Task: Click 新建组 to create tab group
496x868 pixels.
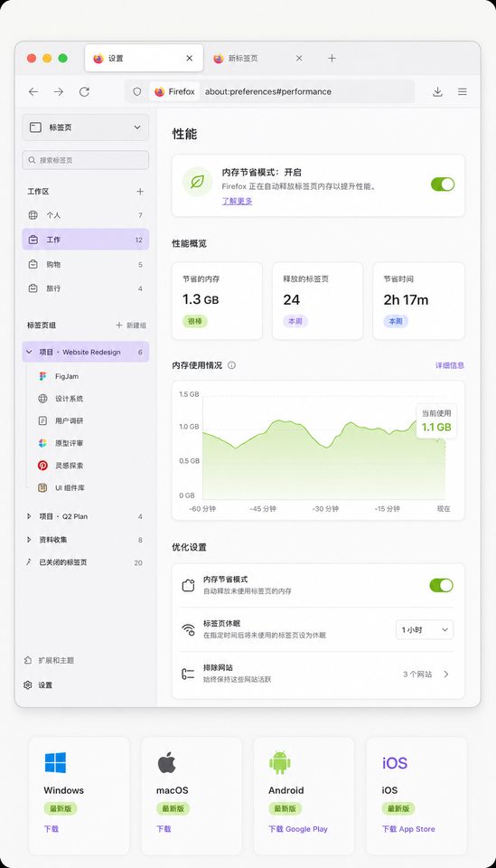Action: [131, 325]
